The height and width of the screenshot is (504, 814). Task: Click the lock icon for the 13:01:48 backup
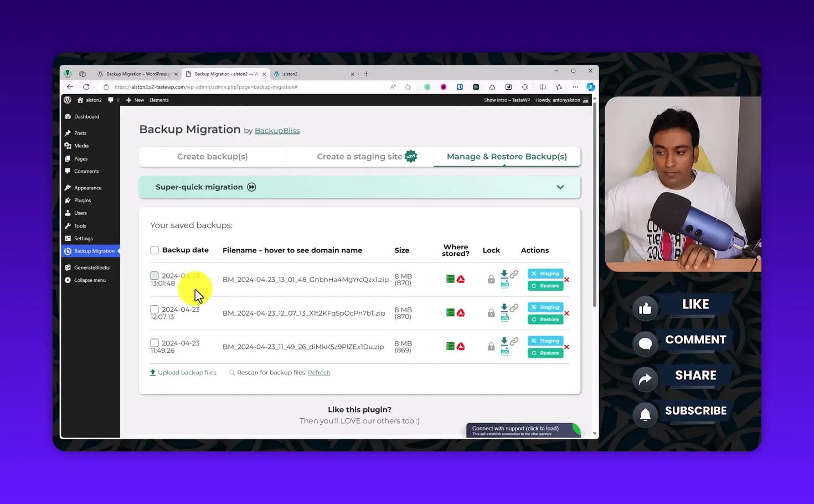tap(491, 280)
